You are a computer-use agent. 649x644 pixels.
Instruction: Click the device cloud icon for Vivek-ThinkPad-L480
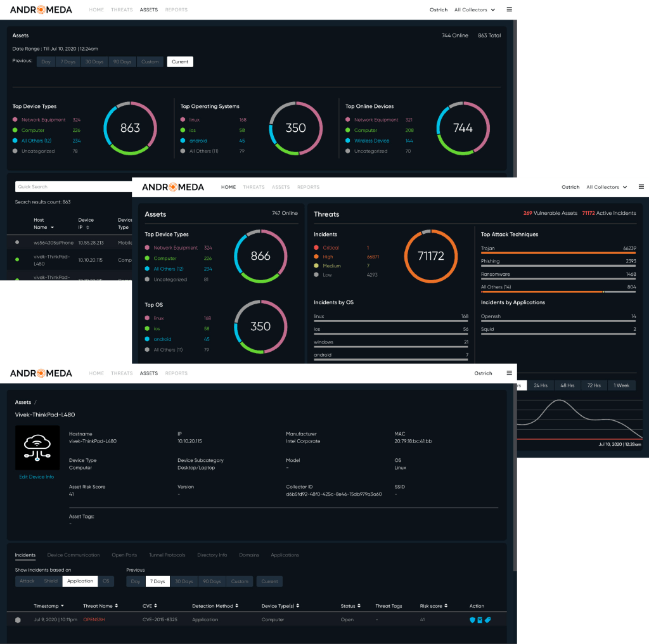pyautogui.click(x=37, y=447)
